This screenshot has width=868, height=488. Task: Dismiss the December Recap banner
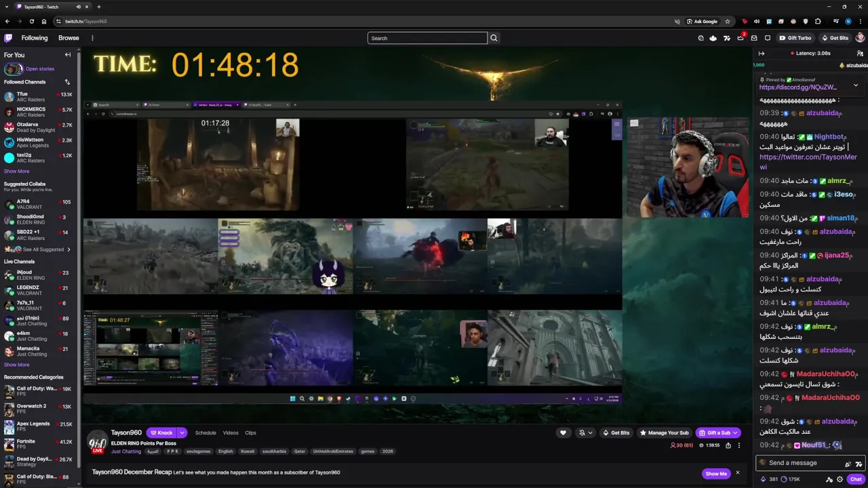tap(738, 473)
